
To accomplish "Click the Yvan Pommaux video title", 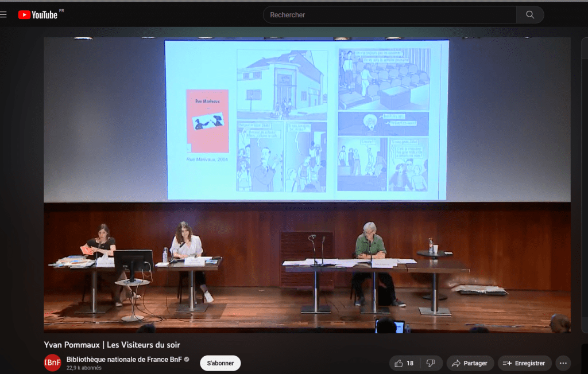I will coord(112,345).
